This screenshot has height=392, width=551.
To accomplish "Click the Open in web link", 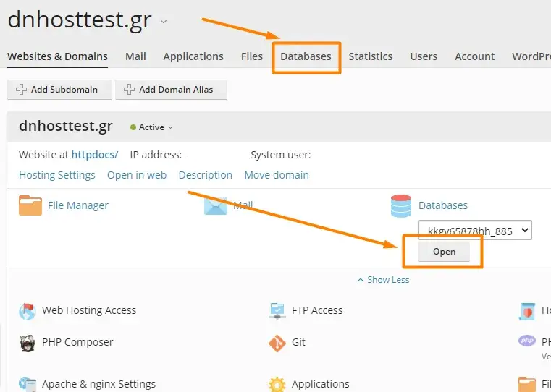I will (137, 175).
